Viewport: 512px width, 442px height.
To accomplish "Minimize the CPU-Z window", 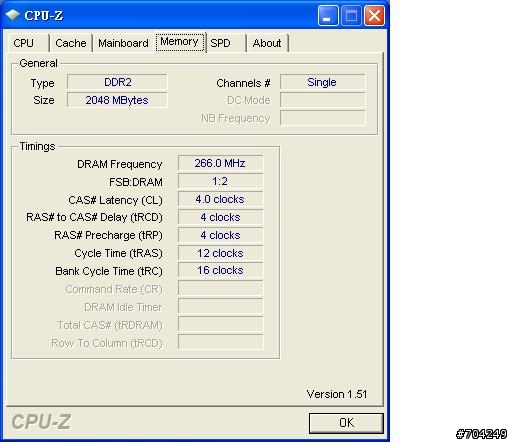I will coord(328,15).
